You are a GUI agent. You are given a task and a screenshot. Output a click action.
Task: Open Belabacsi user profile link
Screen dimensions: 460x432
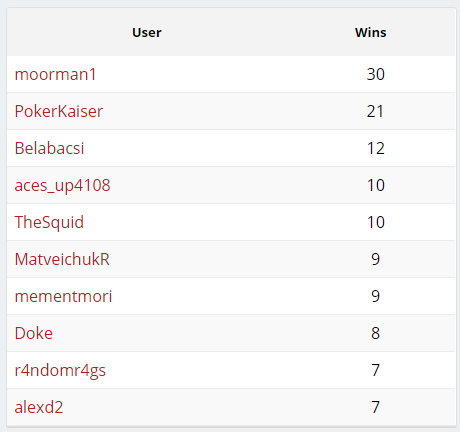(49, 148)
